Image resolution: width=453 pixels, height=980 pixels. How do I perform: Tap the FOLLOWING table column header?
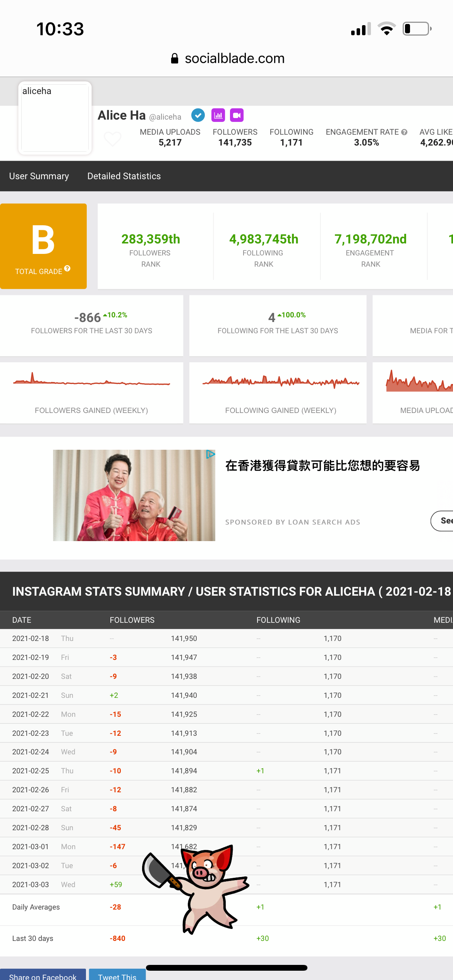click(x=278, y=620)
